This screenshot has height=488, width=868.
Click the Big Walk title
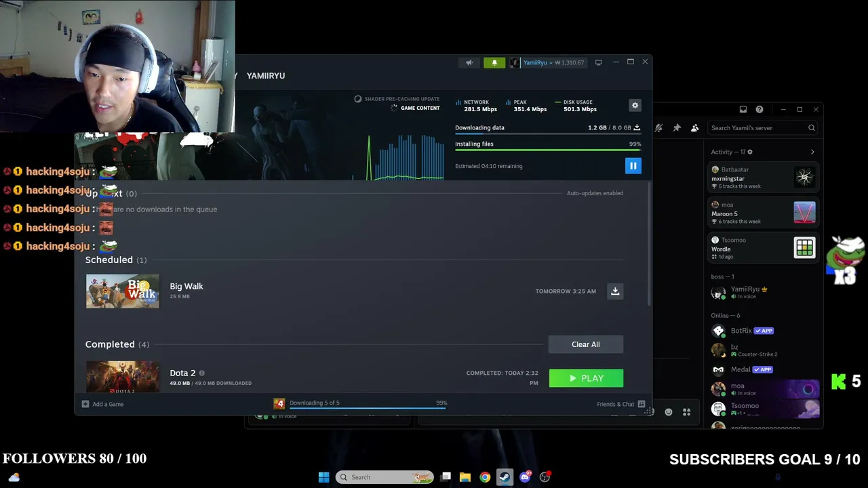point(186,286)
